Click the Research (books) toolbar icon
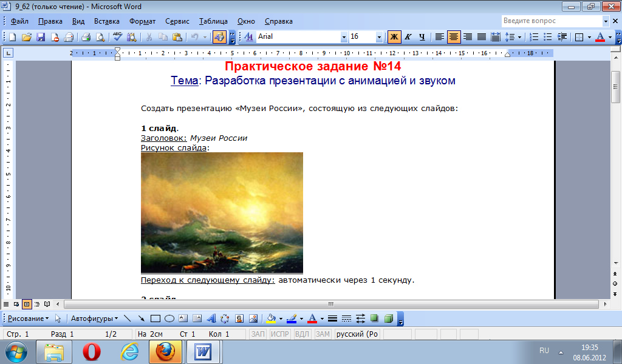The image size is (622, 364). [131, 37]
